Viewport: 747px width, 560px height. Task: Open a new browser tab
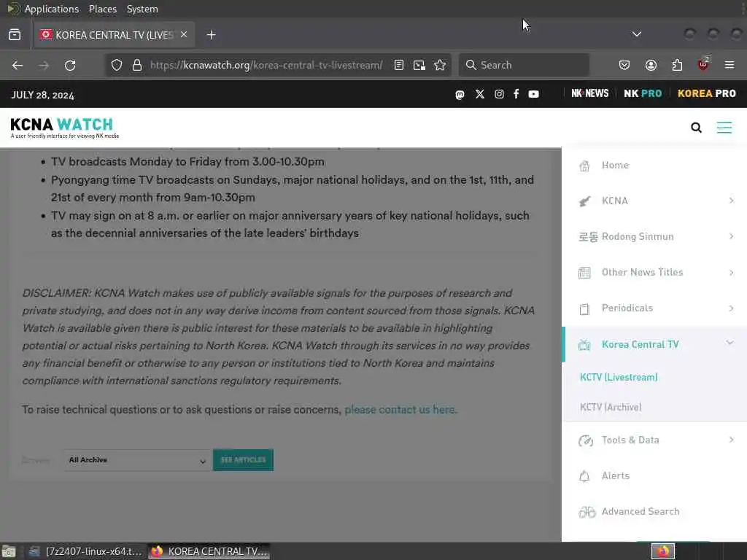coord(211,35)
